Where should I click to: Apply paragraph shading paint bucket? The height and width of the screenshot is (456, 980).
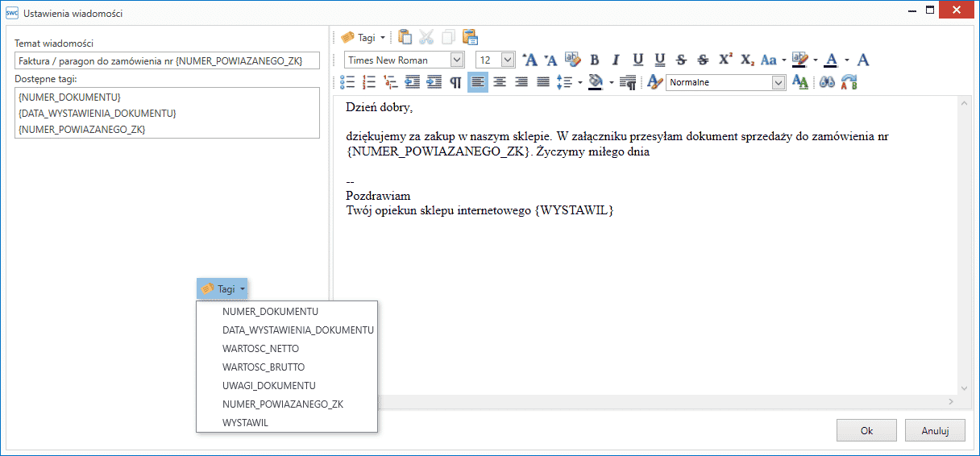pyautogui.click(x=596, y=82)
